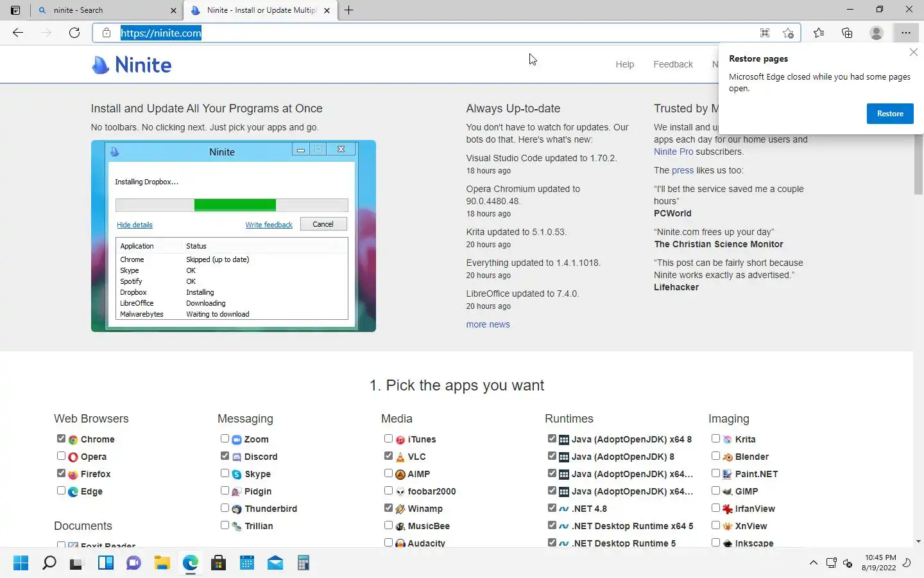
Task: Open the Favorites list icon
Action: coord(819,33)
